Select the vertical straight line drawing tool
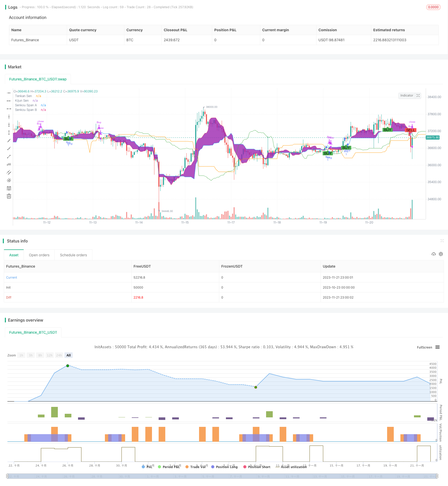 (x=9, y=117)
